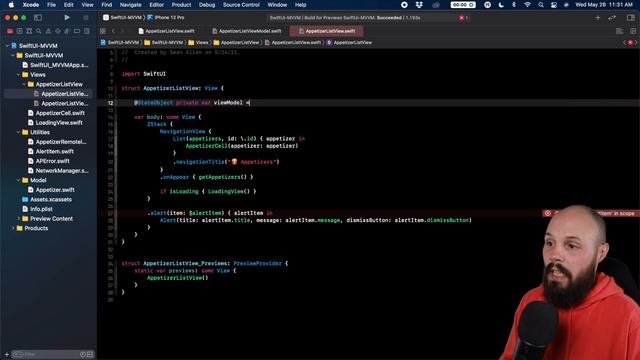Go back in editor history
Viewport: 640px width, 360px height.
(x=113, y=31)
